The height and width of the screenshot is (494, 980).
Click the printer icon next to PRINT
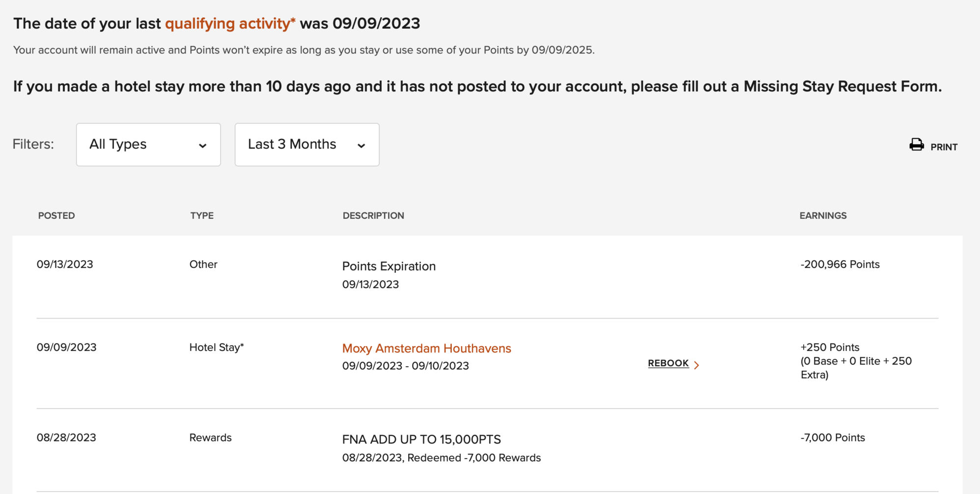916,145
